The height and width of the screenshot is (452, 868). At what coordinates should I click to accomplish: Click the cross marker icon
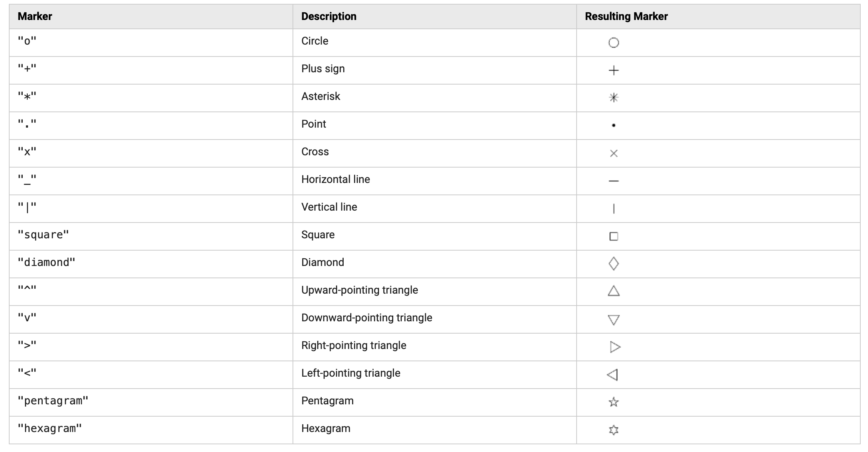pos(614,153)
